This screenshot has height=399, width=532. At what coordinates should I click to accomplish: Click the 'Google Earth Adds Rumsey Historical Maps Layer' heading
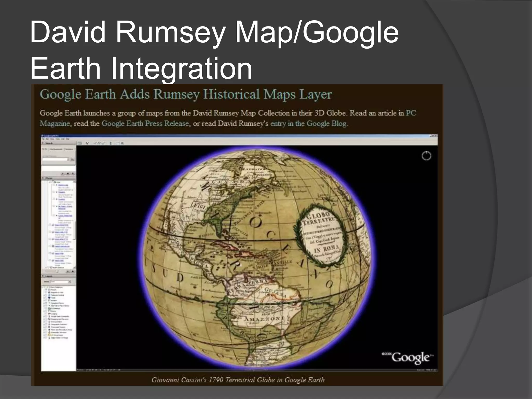pyautogui.click(x=186, y=94)
